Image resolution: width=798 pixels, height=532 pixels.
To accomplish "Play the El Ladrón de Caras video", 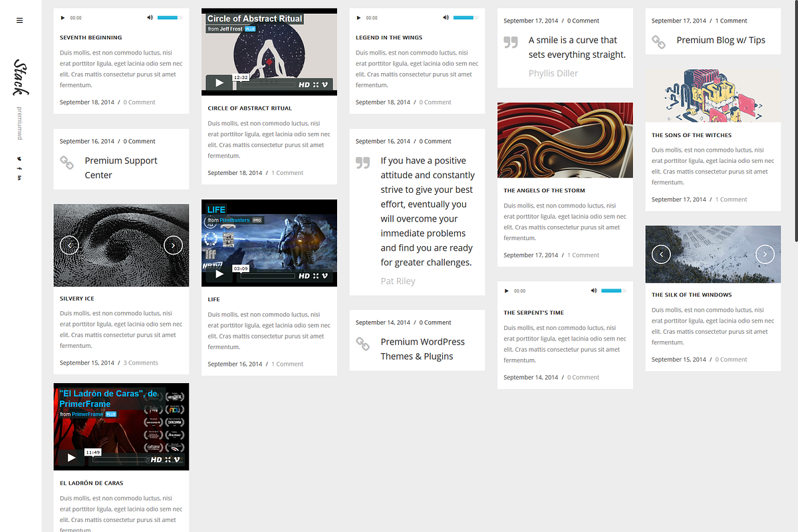I will [70, 458].
